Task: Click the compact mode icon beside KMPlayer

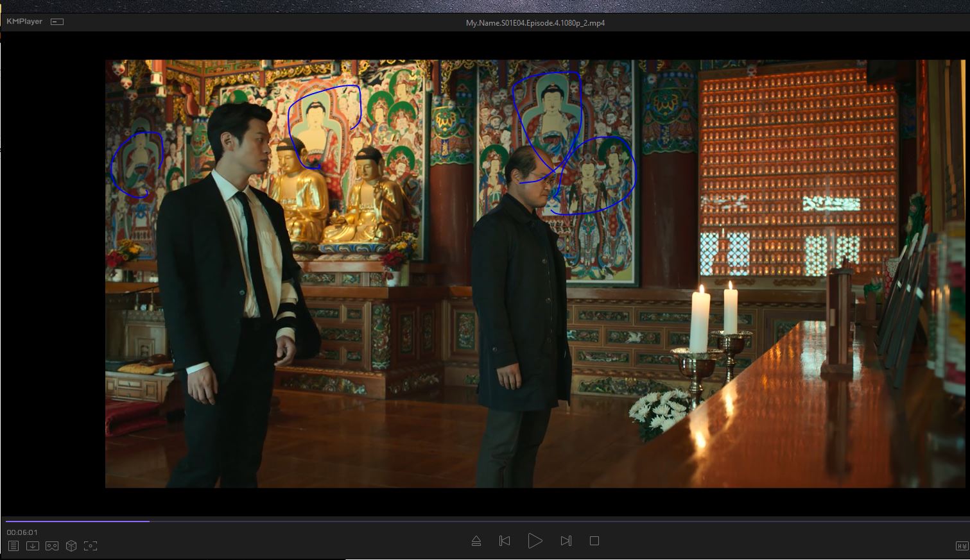Action: tap(57, 22)
